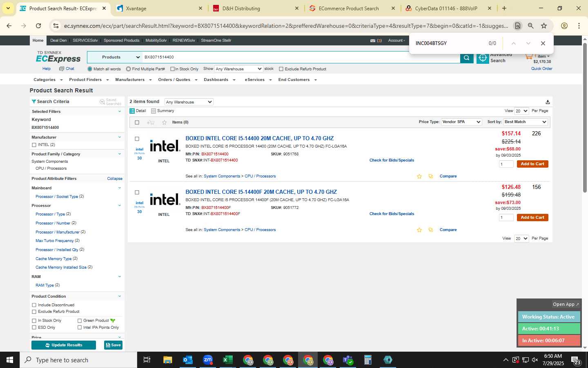Open Advanced Search globe icon
588x368 pixels.
coord(483,58)
